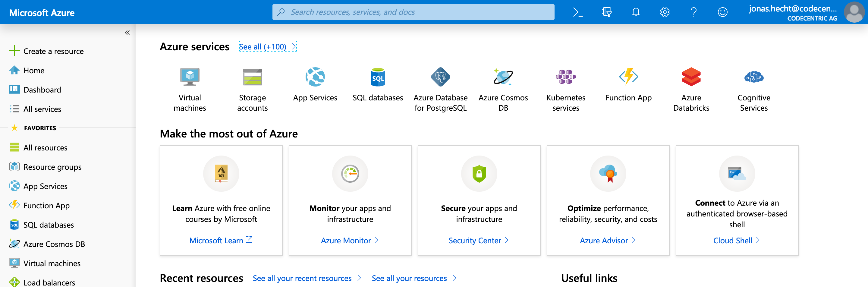868x287 pixels.
Task: Open SQL databases in sidebar favorites
Action: (x=42, y=225)
